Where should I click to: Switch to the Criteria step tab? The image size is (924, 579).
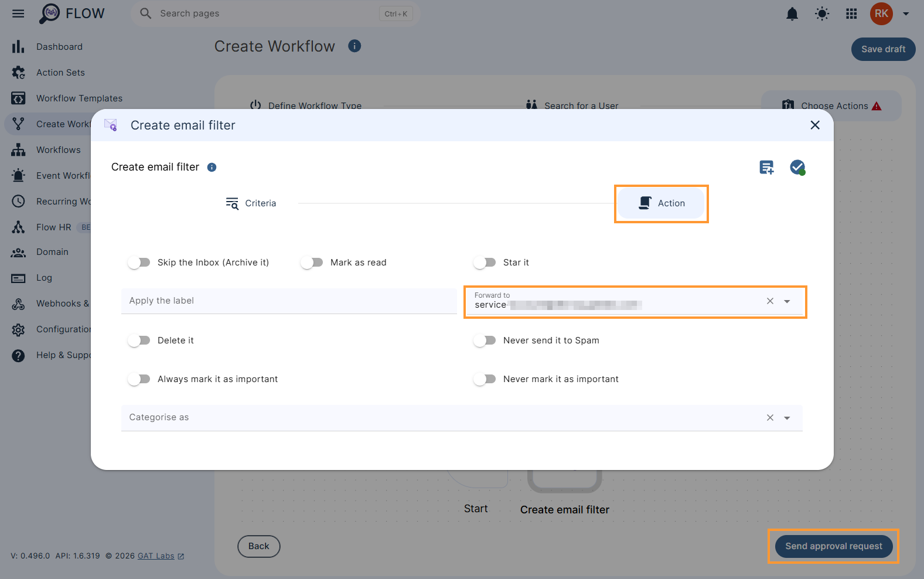point(251,203)
